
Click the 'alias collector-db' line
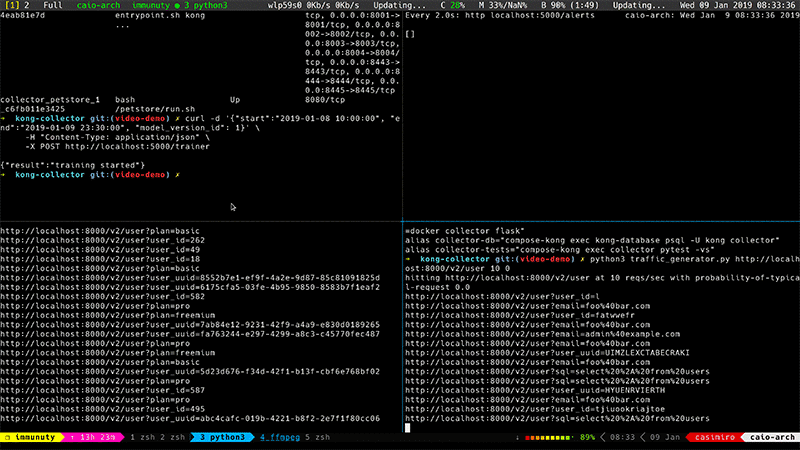pyautogui.click(x=592, y=240)
